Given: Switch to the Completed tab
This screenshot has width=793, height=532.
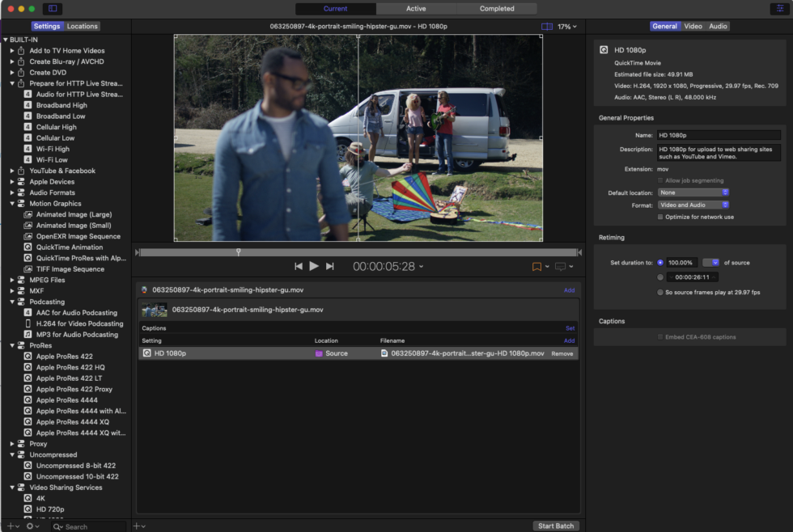Looking at the screenshot, I should point(497,9).
